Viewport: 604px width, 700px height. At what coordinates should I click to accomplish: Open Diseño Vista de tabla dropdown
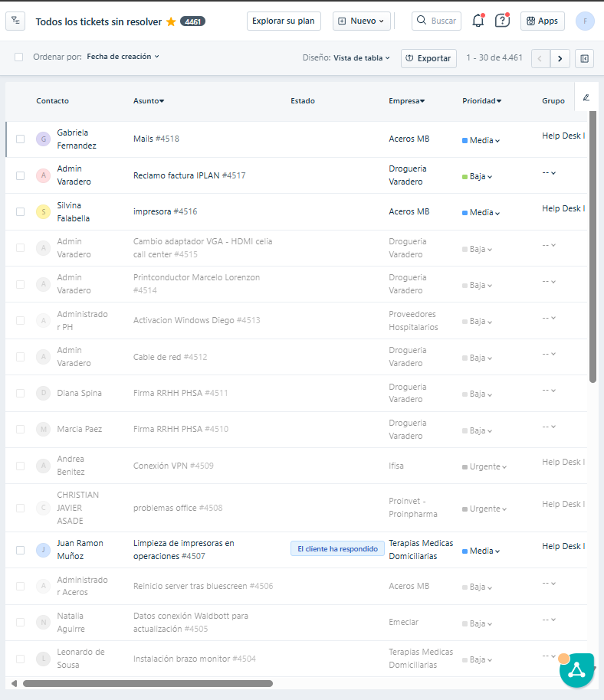coord(362,58)
